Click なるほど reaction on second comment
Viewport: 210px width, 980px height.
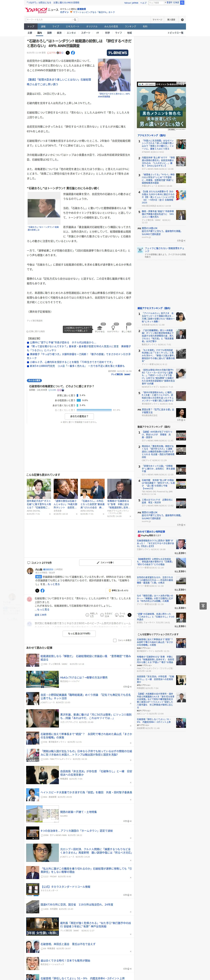[x=107, y=615]
